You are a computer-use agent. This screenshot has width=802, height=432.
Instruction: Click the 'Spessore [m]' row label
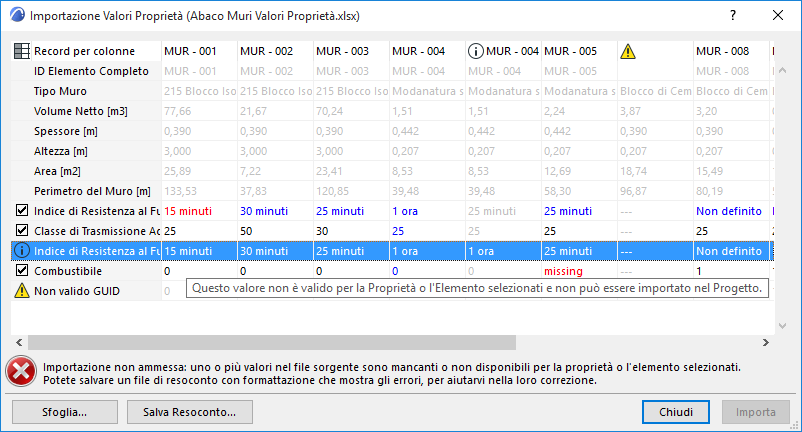[x=65, y=131]
